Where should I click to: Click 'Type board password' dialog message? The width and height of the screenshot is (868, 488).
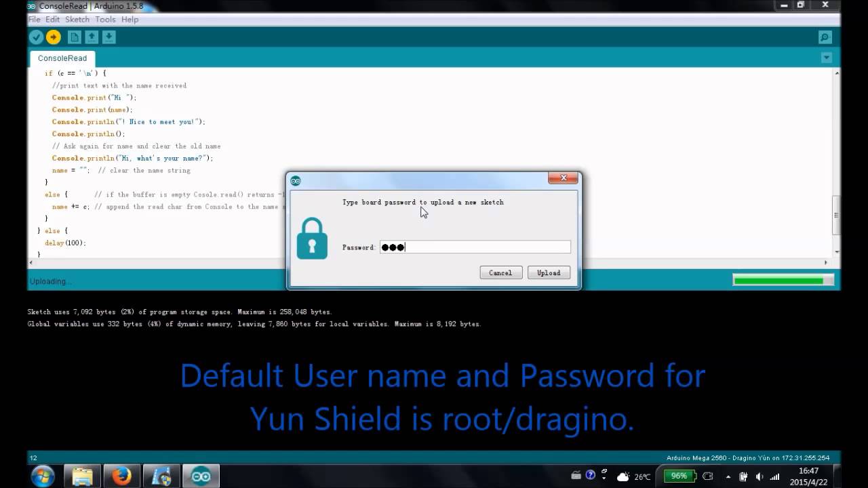(422, 202)
